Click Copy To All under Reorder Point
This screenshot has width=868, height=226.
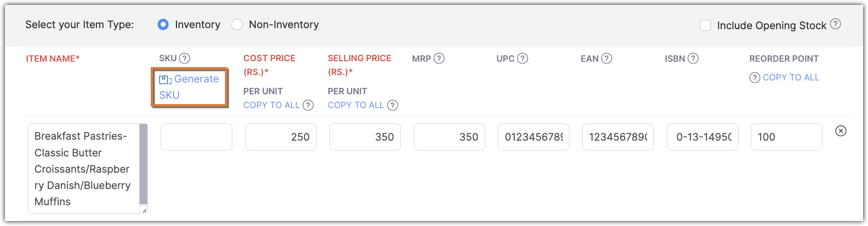coord(791,77)
